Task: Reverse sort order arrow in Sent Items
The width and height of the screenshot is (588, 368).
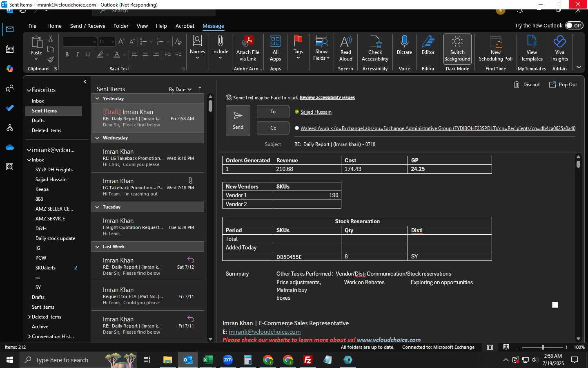Action: 200,89
